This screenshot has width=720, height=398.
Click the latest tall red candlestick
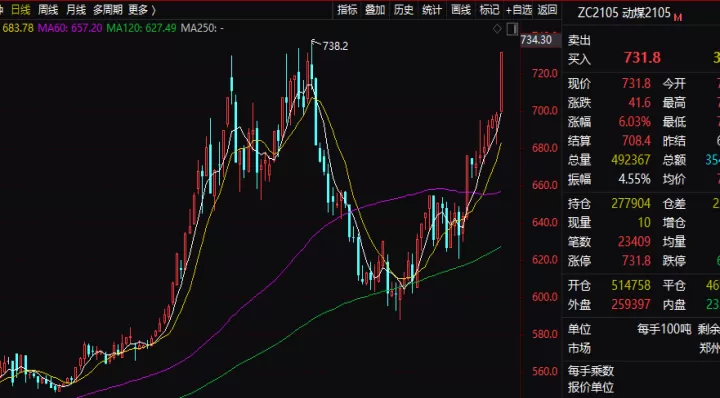501,82
